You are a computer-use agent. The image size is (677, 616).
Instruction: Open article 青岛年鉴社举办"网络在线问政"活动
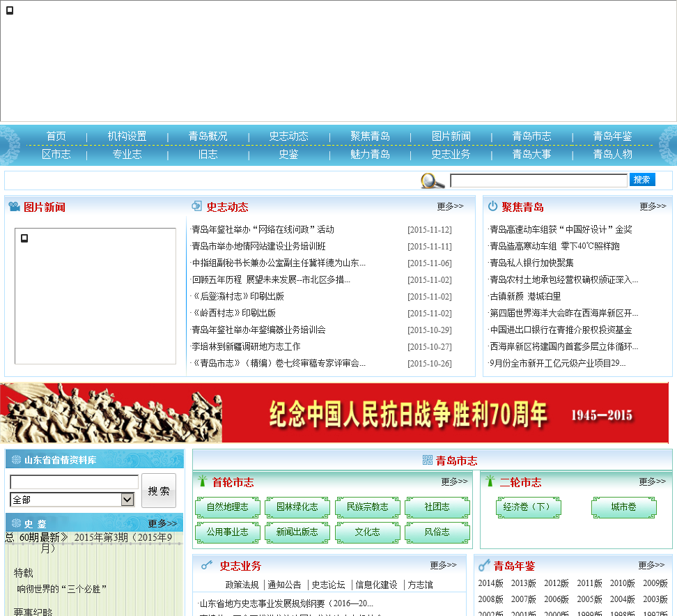click(263, 229)
